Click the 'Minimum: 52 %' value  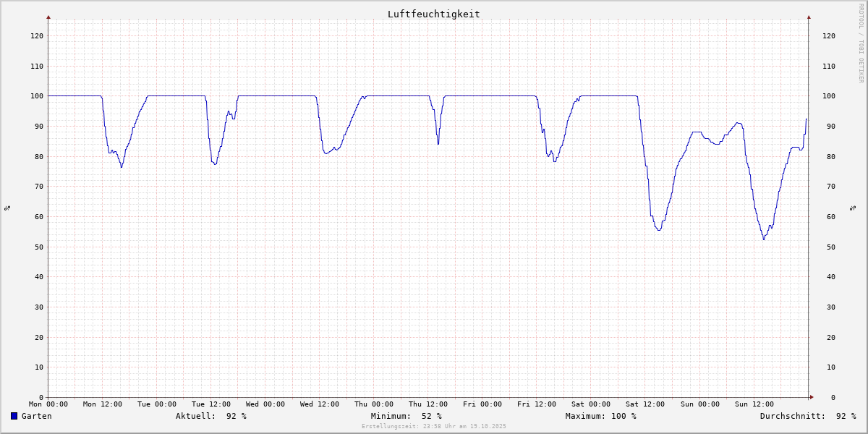point(407,416)
